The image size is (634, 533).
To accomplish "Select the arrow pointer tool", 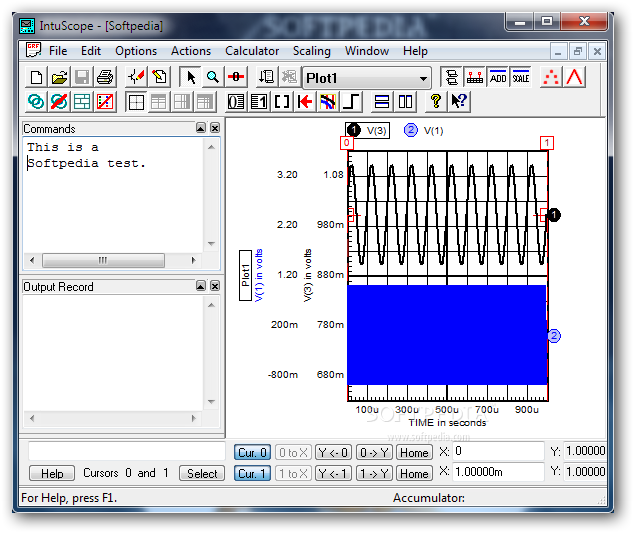I will (190, 77).
